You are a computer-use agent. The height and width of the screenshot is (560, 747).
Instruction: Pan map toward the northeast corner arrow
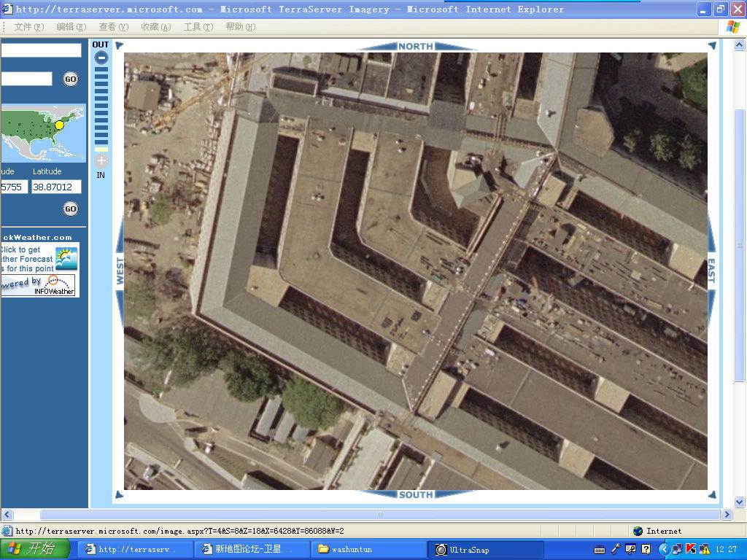point(712,46)
